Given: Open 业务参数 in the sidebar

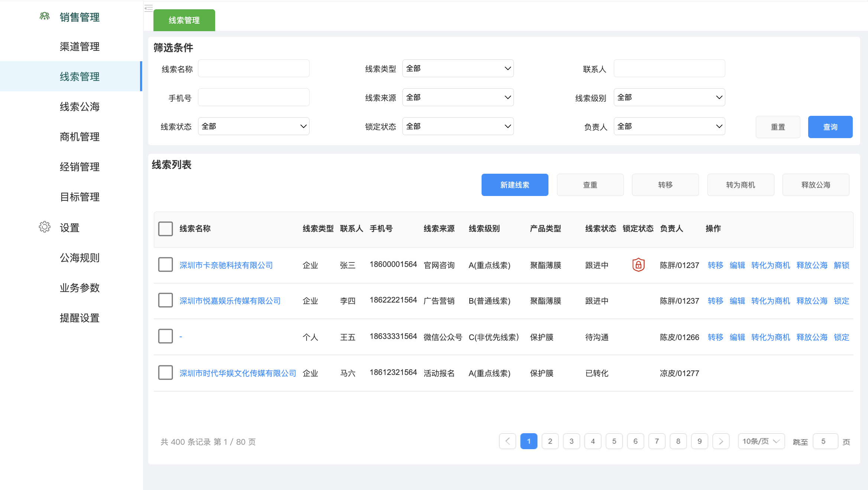Looking at the screenshot, I should tap(80, 288).
